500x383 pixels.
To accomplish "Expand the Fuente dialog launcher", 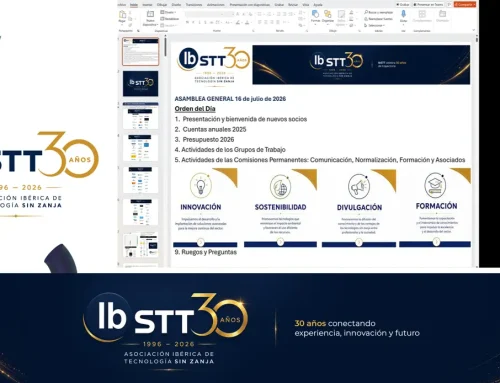I will pyautogui.click(x=253, y=31).
